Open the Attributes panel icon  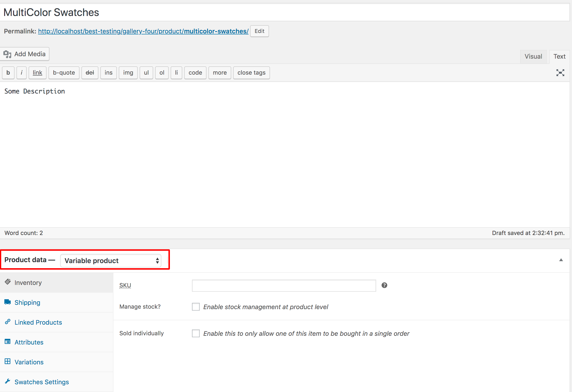tap(7, 342)
